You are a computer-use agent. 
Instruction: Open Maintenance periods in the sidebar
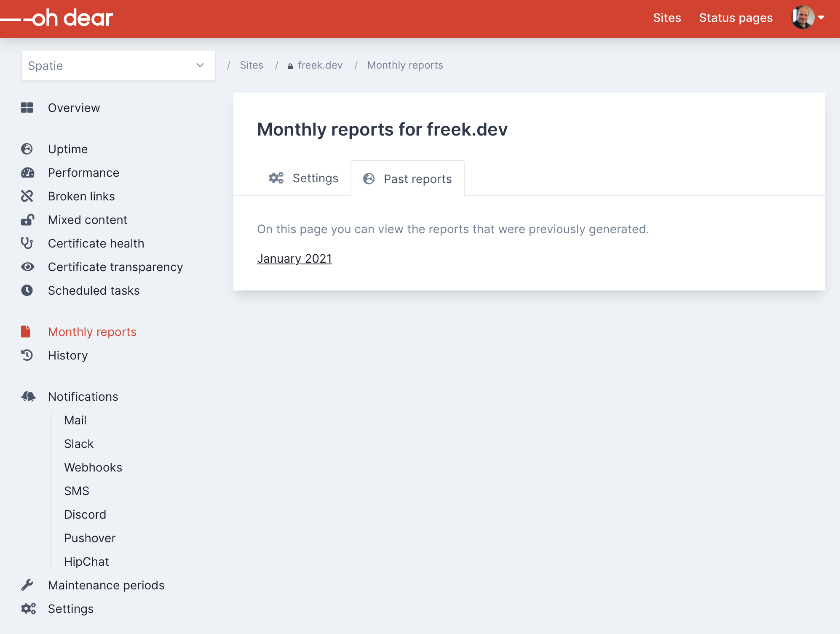click(106, 585)
